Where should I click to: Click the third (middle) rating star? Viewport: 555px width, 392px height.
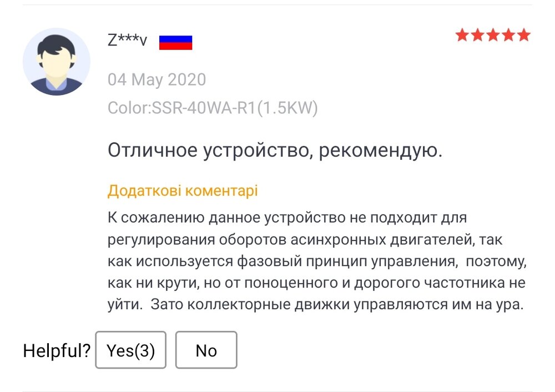pos(493,36)
